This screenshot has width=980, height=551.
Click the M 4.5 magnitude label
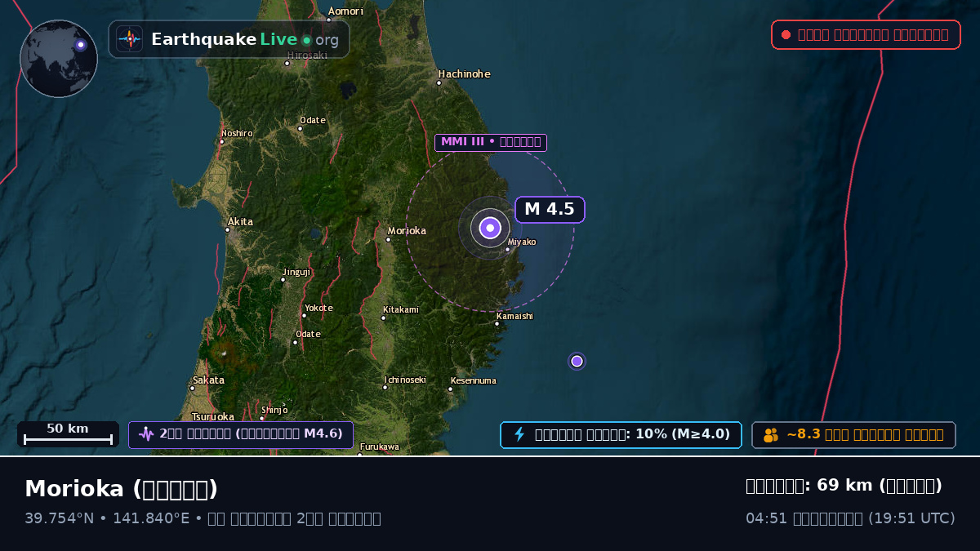coord(550,209)
